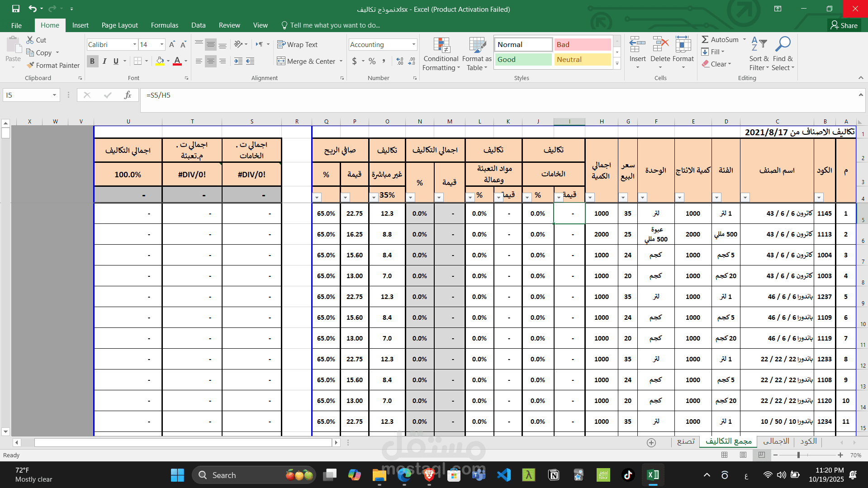Viewport: 868px width, 488px height.
Task: Open filter dropdown for اسم الصنف column
Action: (x=745, y=197)
